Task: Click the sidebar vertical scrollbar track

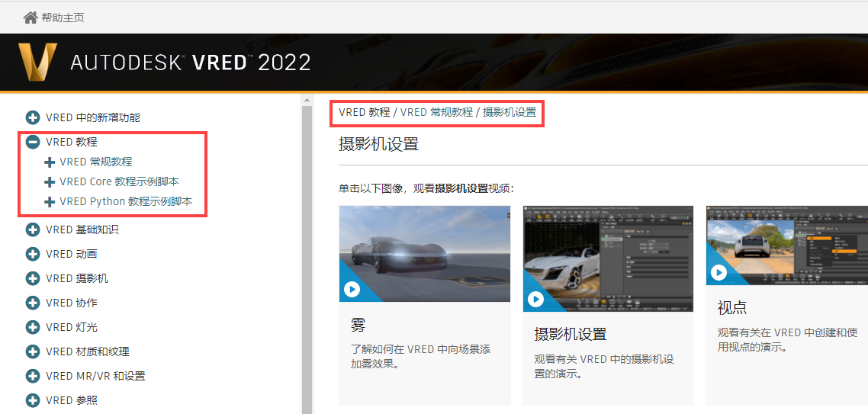Action: click(x=306, y=259)
